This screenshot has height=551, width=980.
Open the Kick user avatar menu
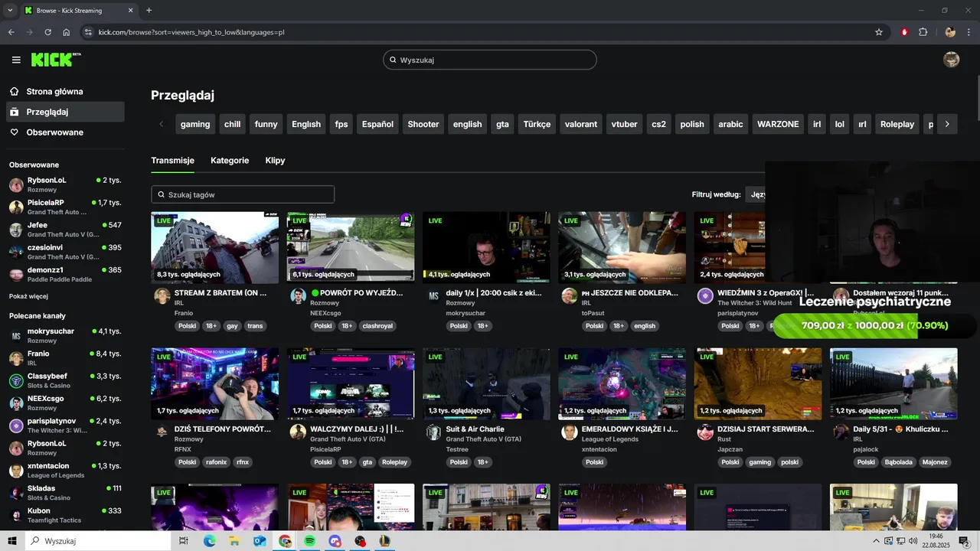(x=951, y=60)
